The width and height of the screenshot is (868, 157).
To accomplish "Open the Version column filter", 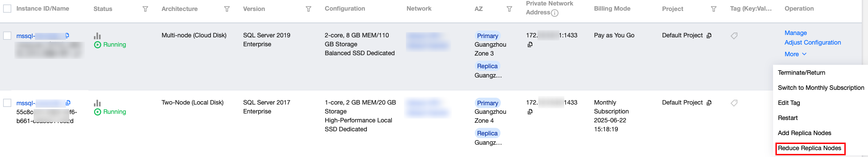I will click(x=308, y=9).
